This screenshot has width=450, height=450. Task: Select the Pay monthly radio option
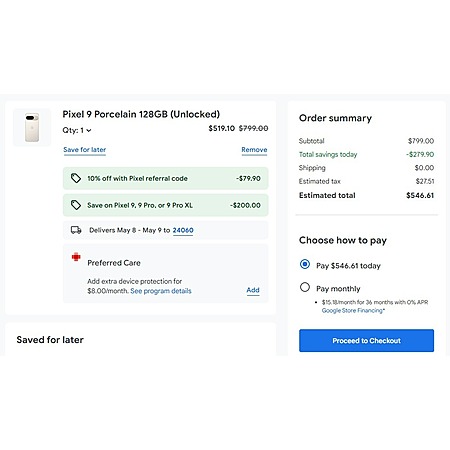click(x=305, y=287)
